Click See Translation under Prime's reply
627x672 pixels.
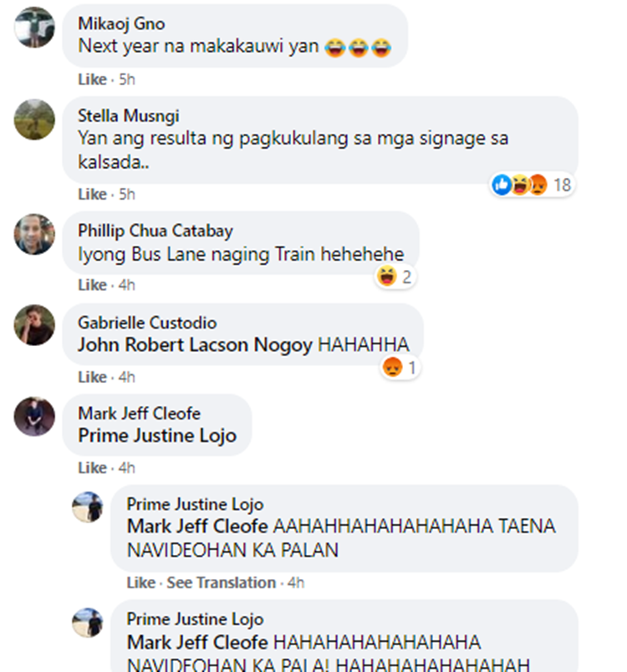[x=222, y=583]
